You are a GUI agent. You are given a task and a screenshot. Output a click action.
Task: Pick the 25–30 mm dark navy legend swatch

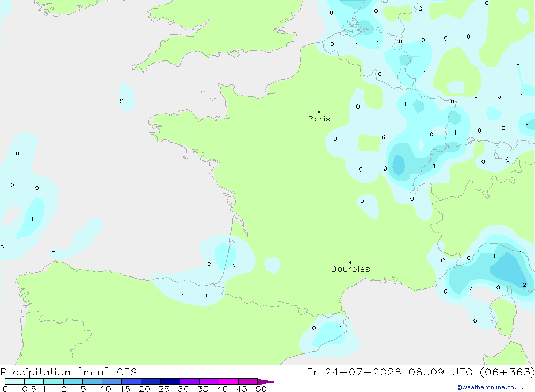tap(170, 381)
